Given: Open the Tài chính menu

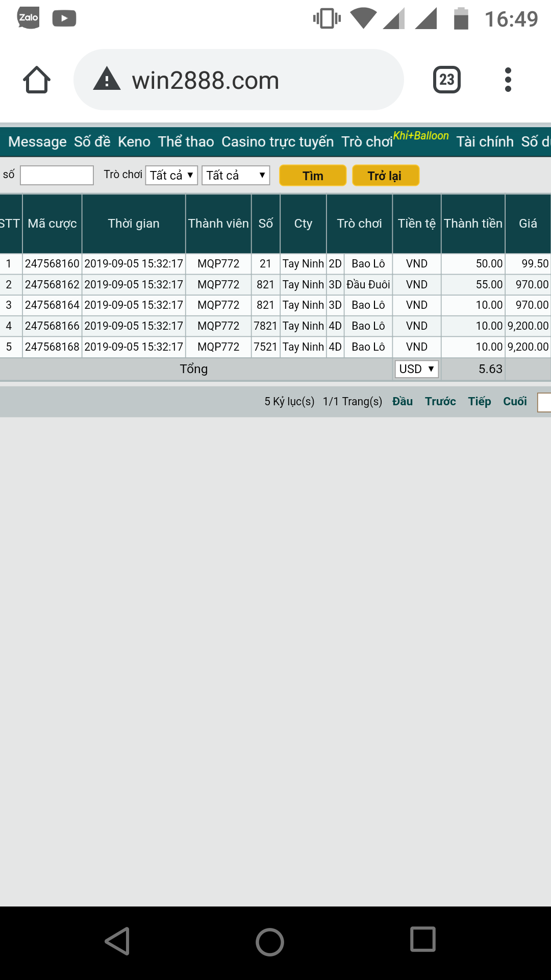Looking at the screenshot, I should [485, 142].
